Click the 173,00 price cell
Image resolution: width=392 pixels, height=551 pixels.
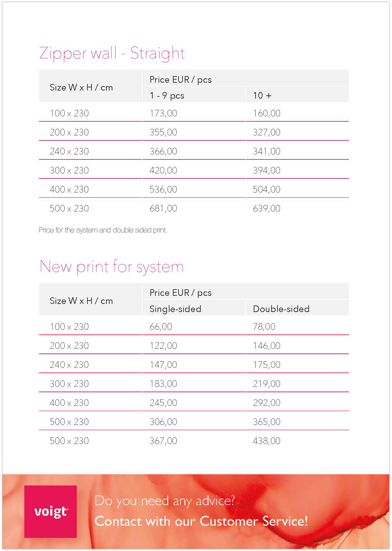coord(163,113)
